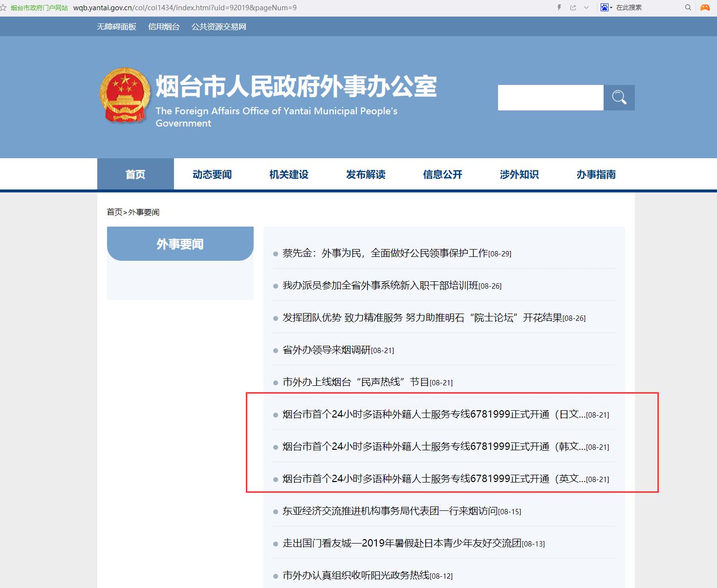Image resolution: width=717 pixels, height=588 pixels.
Task: Click the date [08-12] beside 阳光政务热线 article
Action: tap(441, 576)
